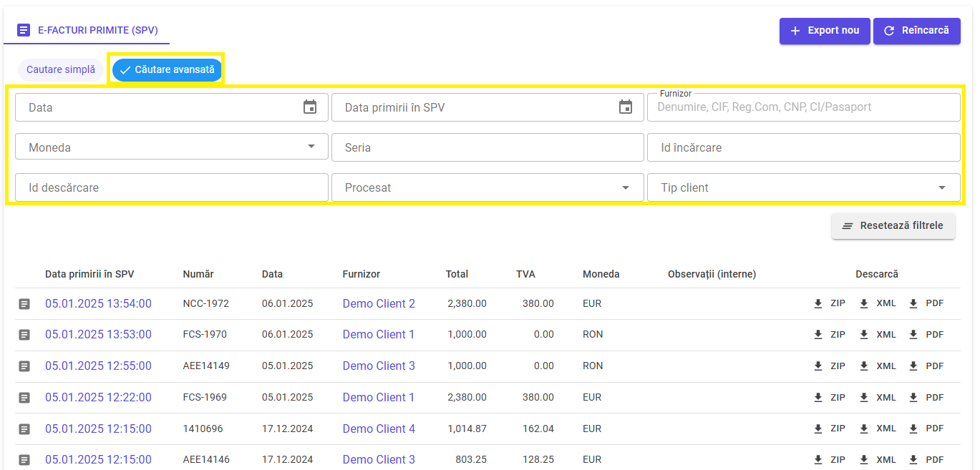980x470 pixels.
Task: Download the PDF for invoice 1410696
Action: pyautogui.click(x=926, y=429)
